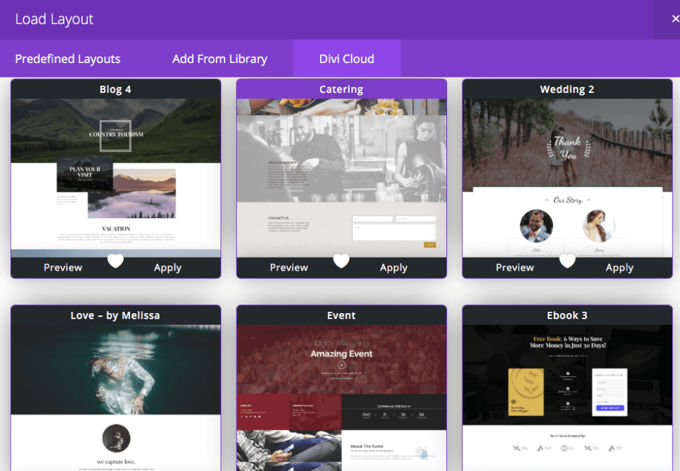The image size is (680, 471).
Task: Switch to Predefined Layouts tab
Action: tap(68, 59)
